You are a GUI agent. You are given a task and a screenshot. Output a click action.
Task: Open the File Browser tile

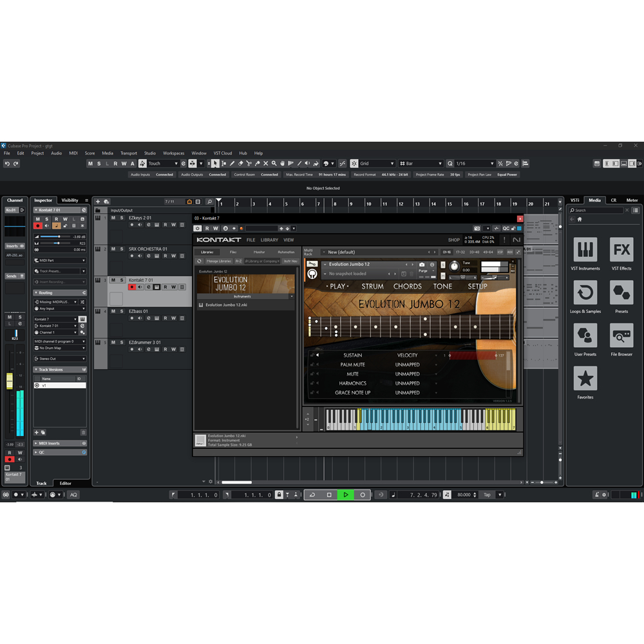pos(621,335)
